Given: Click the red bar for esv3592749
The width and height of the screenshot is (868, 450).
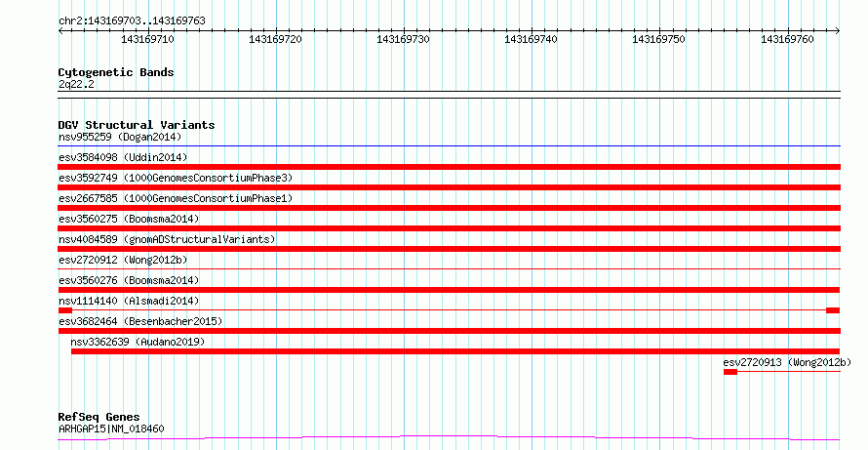Looking at the screenshot, I should point(449,187).
